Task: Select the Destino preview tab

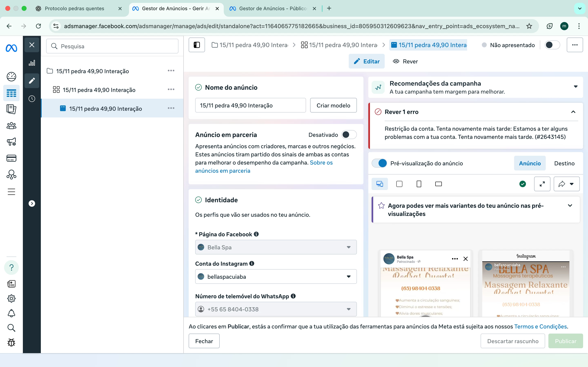Action: 564,163
